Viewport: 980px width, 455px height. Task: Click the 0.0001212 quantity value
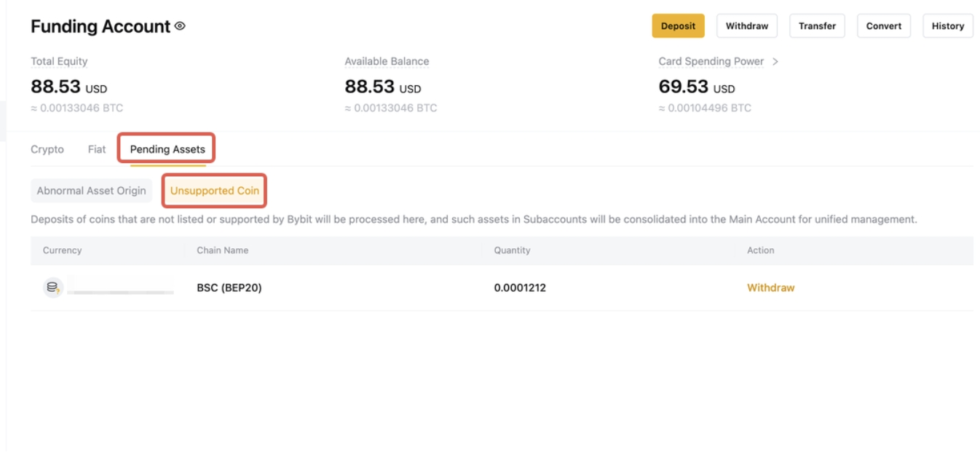[520, 288]
